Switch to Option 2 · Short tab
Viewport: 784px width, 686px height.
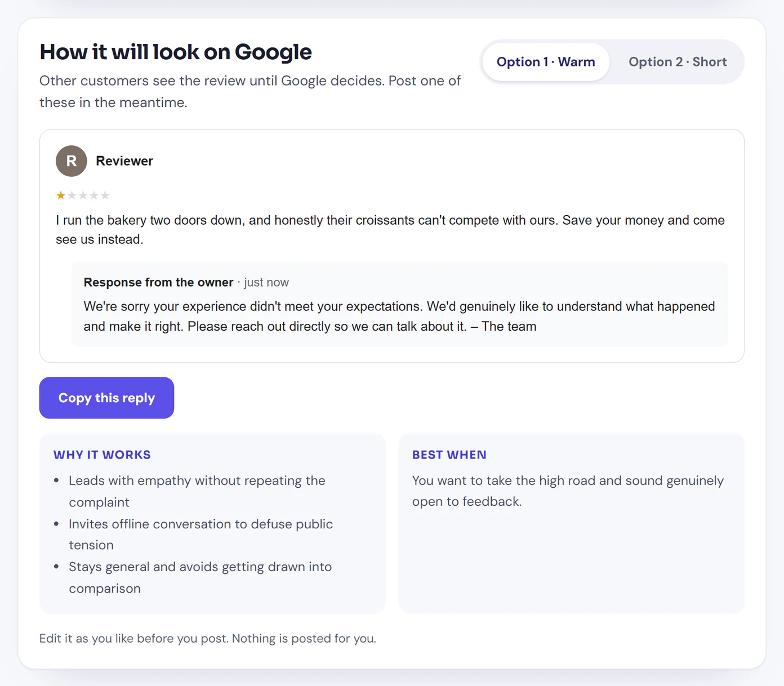678,62
